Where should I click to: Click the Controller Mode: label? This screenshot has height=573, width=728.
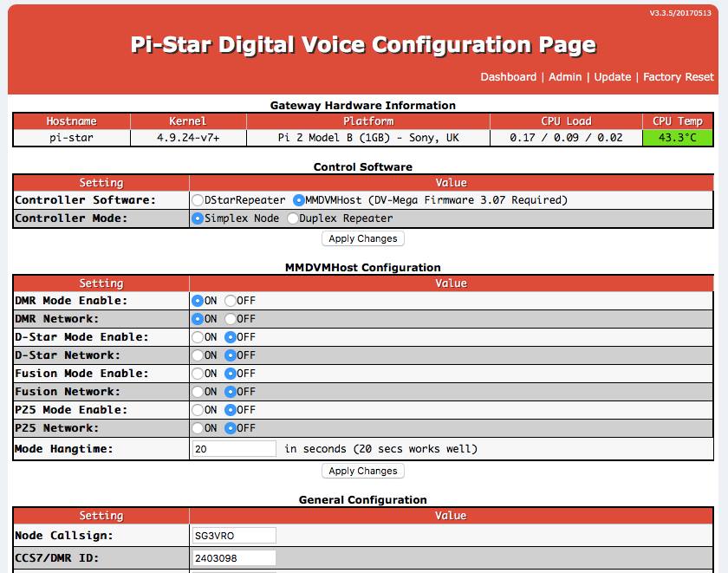pyautogui.click(x=70, y=218)
